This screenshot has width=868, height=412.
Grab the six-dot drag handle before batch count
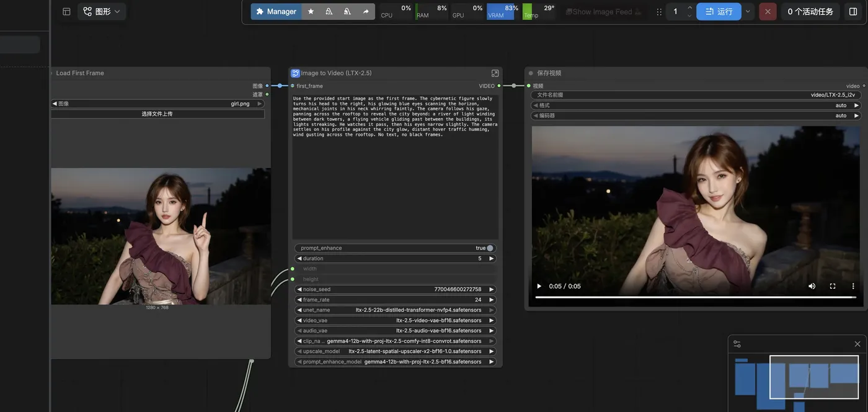point(659,12)
